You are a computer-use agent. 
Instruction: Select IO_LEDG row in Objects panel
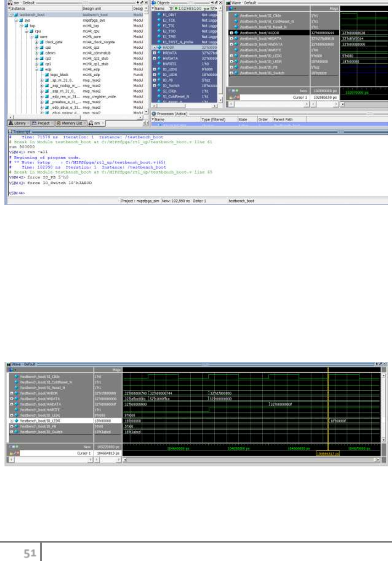click(x=185, y=69)
